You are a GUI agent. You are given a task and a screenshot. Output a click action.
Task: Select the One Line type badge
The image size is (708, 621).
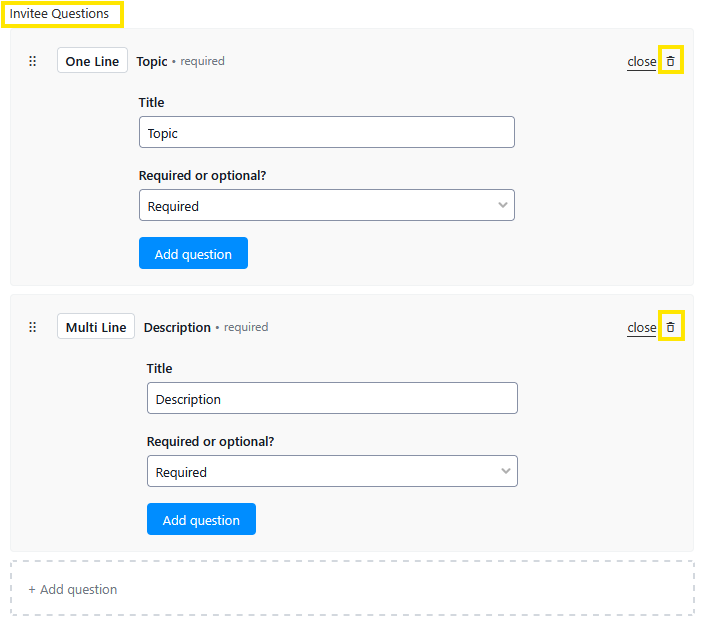(93, 61)
